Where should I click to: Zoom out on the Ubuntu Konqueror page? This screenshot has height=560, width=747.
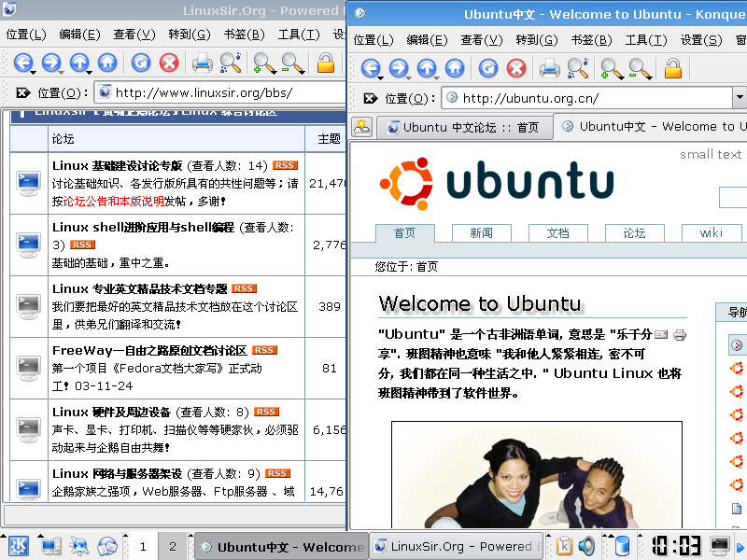point(640,68)
